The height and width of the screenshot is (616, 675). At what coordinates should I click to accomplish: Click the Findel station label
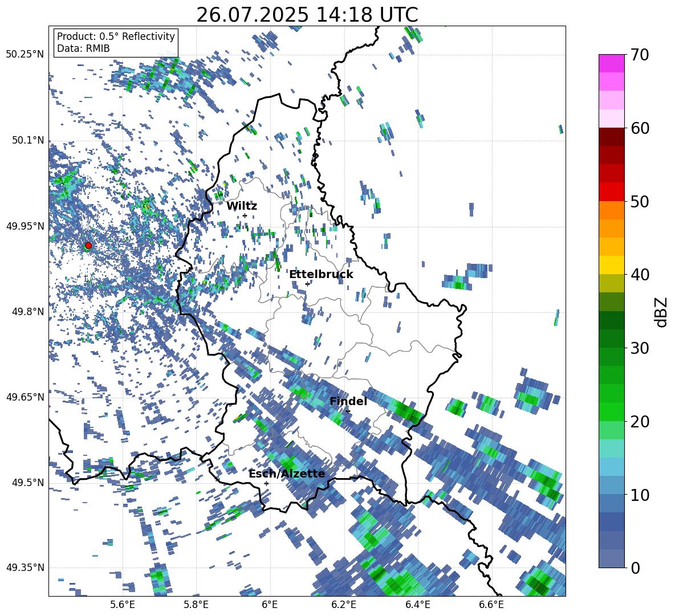point(348,401)
